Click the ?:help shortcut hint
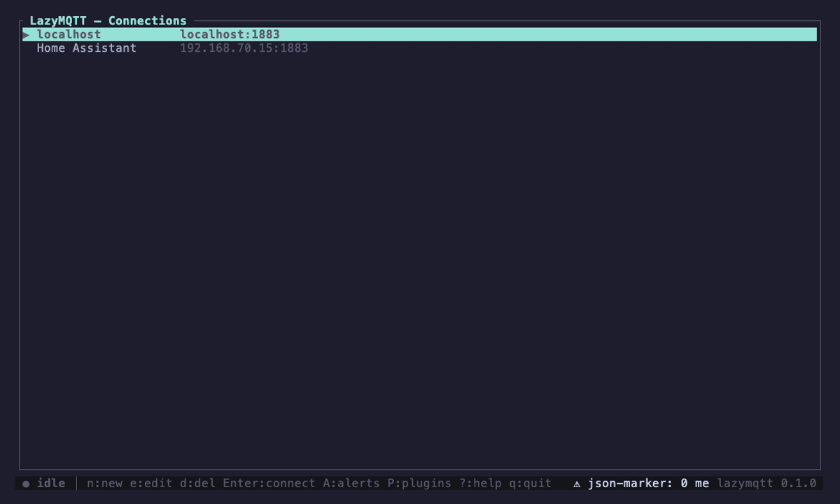Viewport: 840px width, 504px height. click(x=480, y=483)
